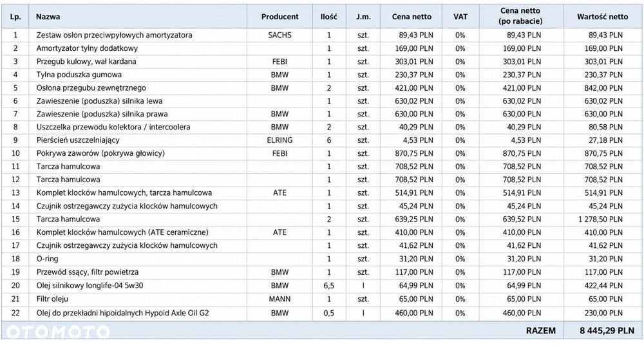
Task: Click the 'Ilość' column header
Action: [x=328, y=17]
